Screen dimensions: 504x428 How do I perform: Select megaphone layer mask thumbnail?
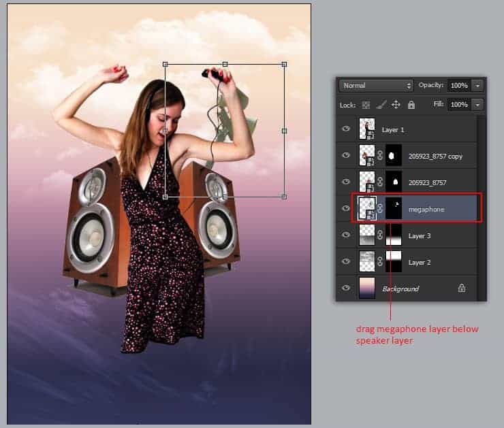394,208
